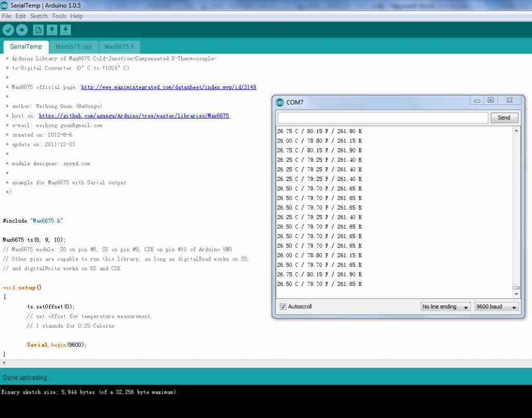Viewport: 532px width, 418px height.
Task: Open the maximintegrated.com datasheet link
Action: [169, 87]
